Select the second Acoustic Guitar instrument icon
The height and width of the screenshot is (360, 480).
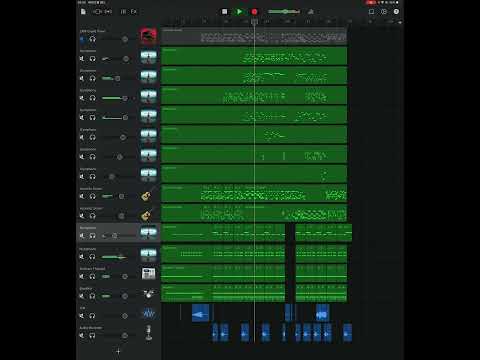pyautogui.click(x=147, y=215)
